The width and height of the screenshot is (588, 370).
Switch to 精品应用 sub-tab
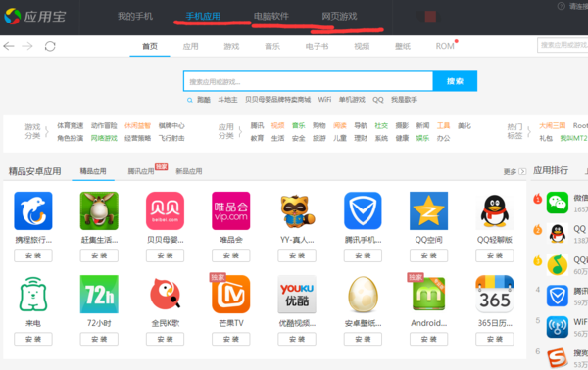tap(93, 171)
